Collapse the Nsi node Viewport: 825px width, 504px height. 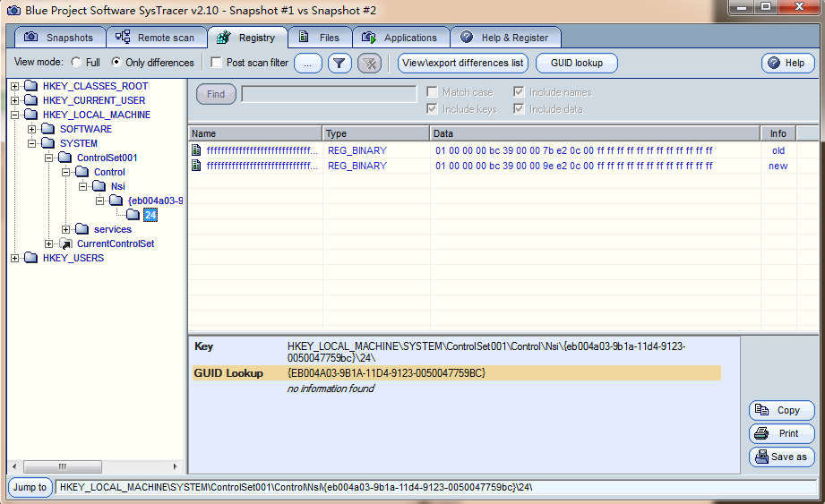[82, 186]
